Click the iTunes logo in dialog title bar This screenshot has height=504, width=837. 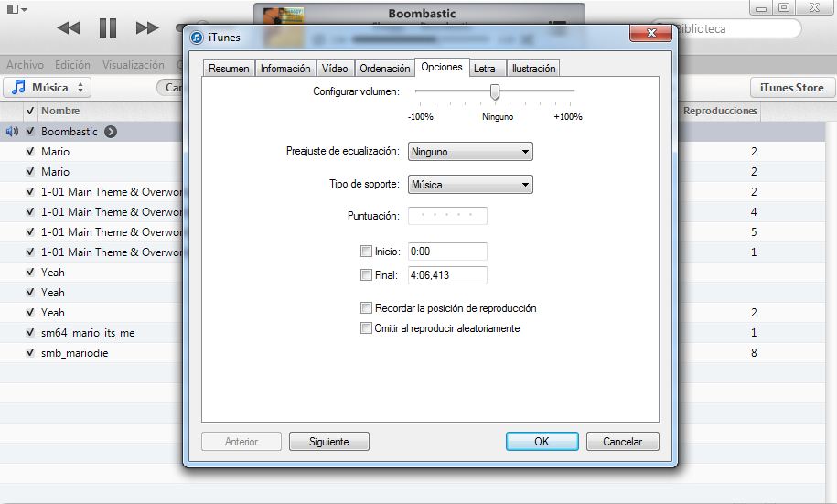[x=197, y=38]
